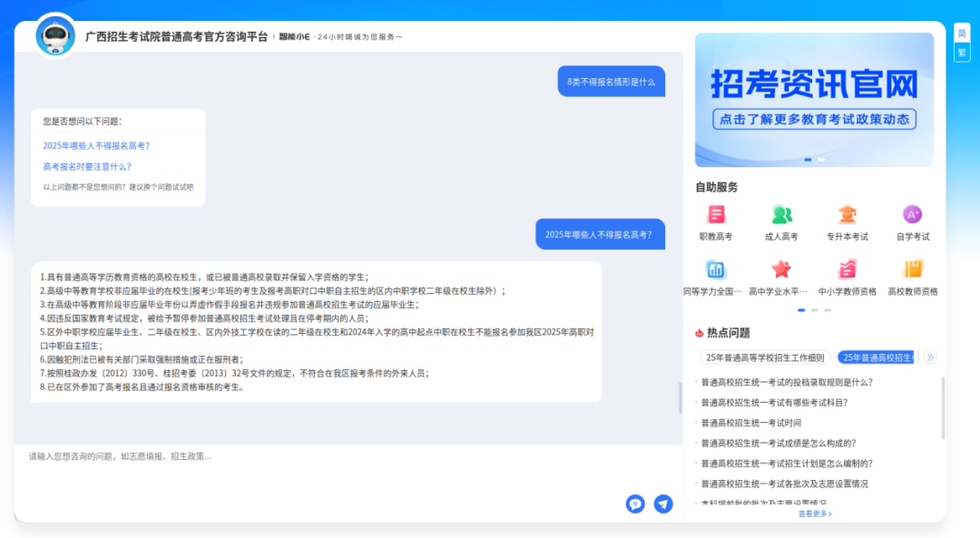This screenshot has width=980, height=538.
Task: Open the 中小学教师资格 icon
Action: [x=847, y=269]
